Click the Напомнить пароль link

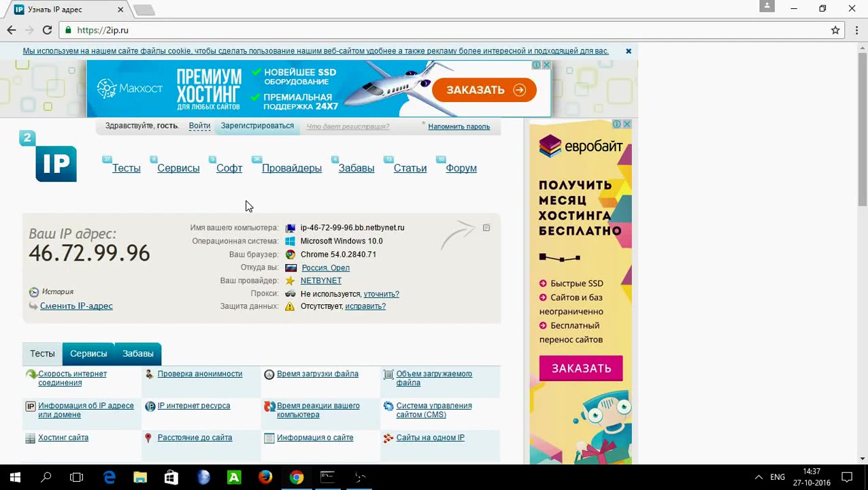pos(459,127)
